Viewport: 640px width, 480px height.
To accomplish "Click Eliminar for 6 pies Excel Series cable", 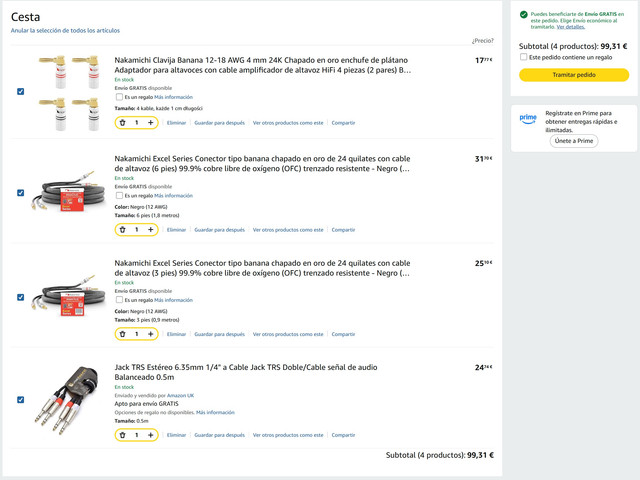I will click(176, 230).
